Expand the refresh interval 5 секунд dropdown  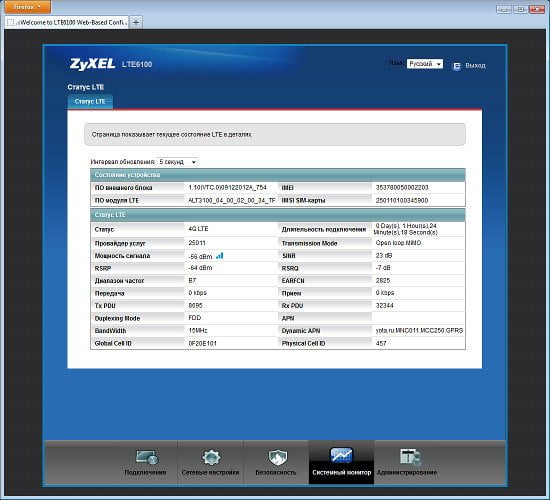(x=177, y=162)
